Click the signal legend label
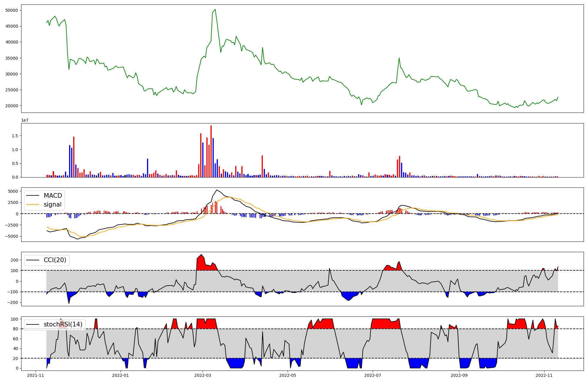The width and height of the screenshot is (588, 382). pyautogui.click(x=53, y=205)
